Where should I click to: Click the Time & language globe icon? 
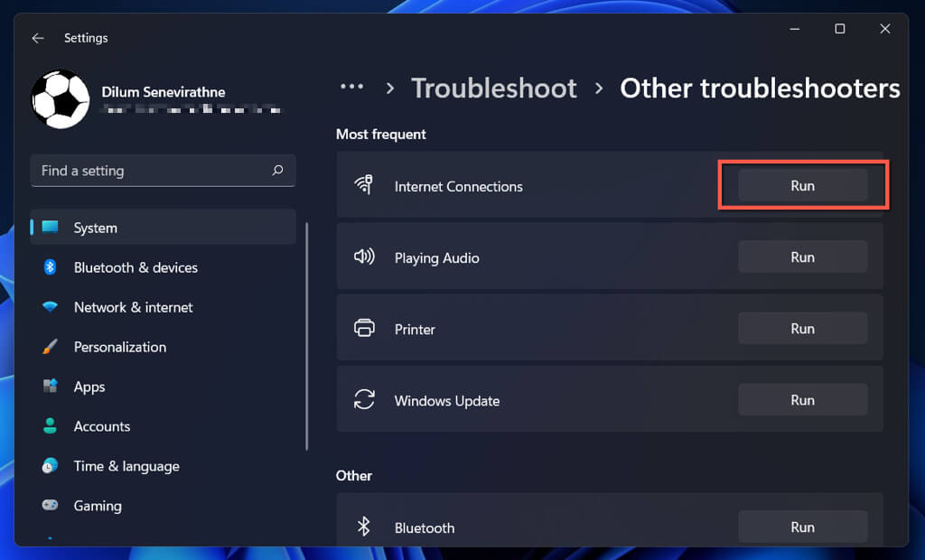coord(51,465)
